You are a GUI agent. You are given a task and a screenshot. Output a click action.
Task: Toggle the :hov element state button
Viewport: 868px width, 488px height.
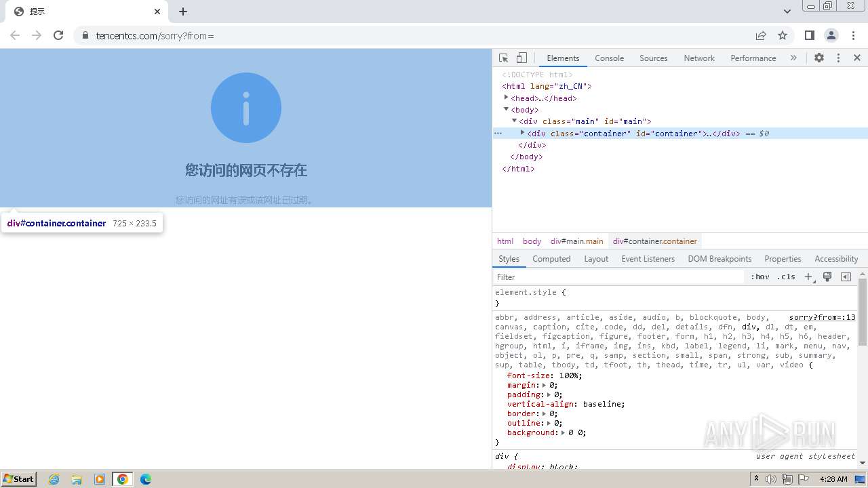760,277
